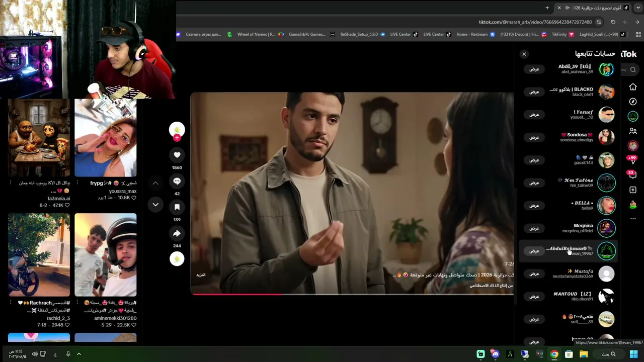Open the ta3meia.ai video thumbnail
This screenshot has height=362, width=644.
point(39,138)
